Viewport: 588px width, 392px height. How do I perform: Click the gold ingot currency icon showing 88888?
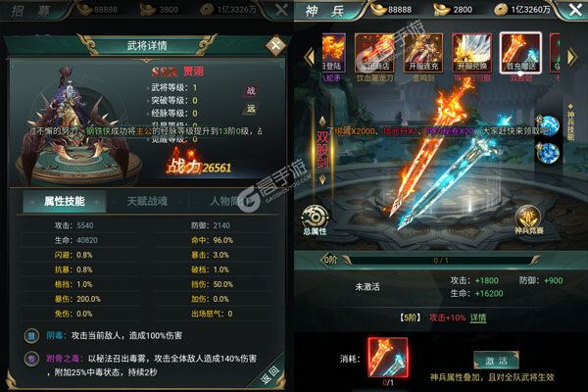coord(378,9)
